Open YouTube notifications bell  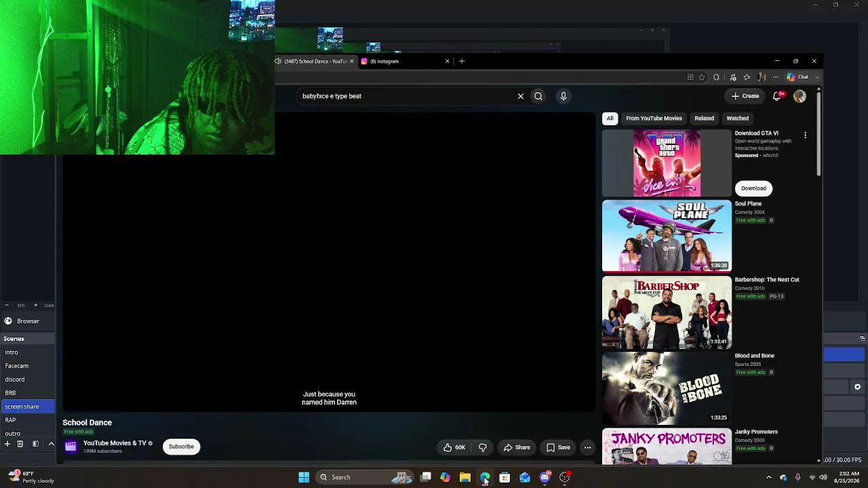pyautogui.click(x=778, y=96)
